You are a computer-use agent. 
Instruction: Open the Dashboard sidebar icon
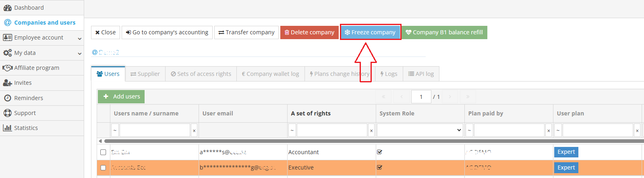pyautogui.click(x=7, y=8)
